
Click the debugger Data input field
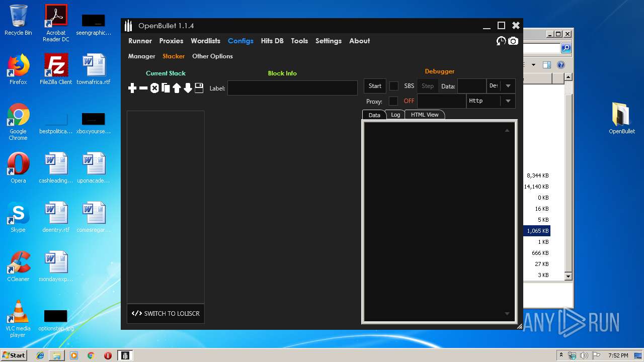click(471, 86)
